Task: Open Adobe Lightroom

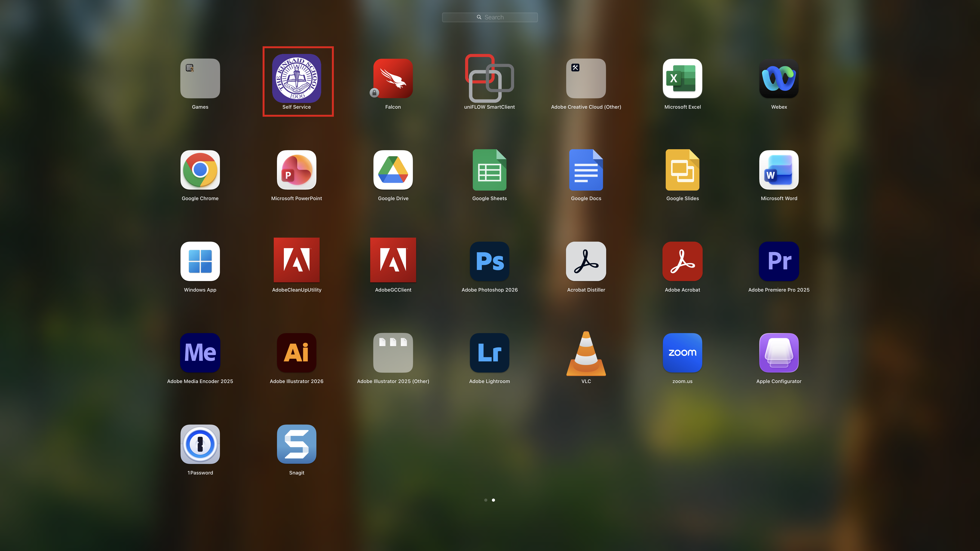Action: tap(489, 353)
